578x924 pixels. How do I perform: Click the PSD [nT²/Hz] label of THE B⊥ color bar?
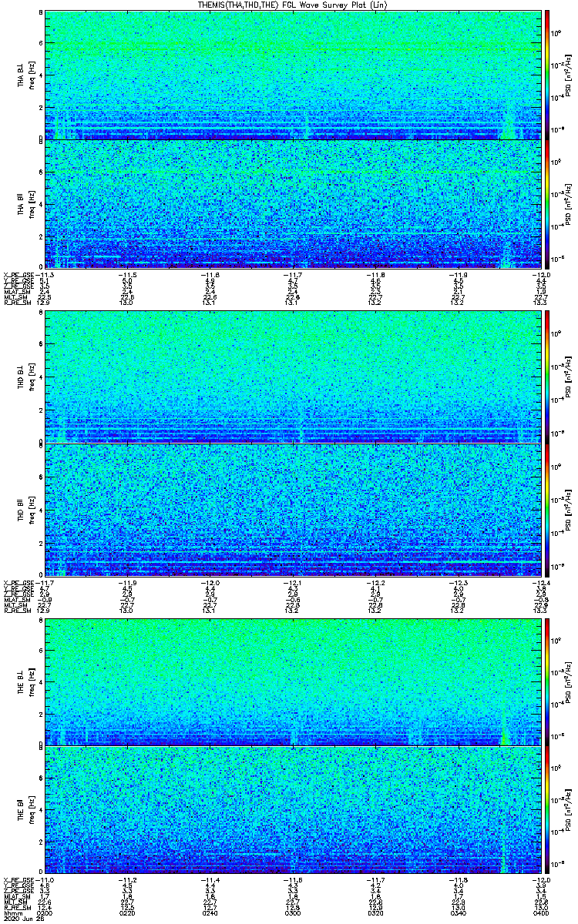pyautogui.click(x=568, y=681)
